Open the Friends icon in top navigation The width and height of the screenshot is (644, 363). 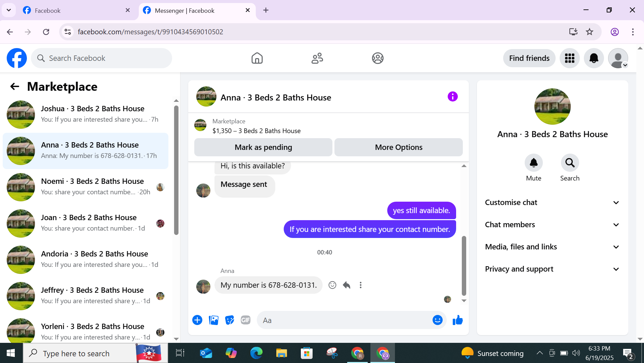pos(317,58)
